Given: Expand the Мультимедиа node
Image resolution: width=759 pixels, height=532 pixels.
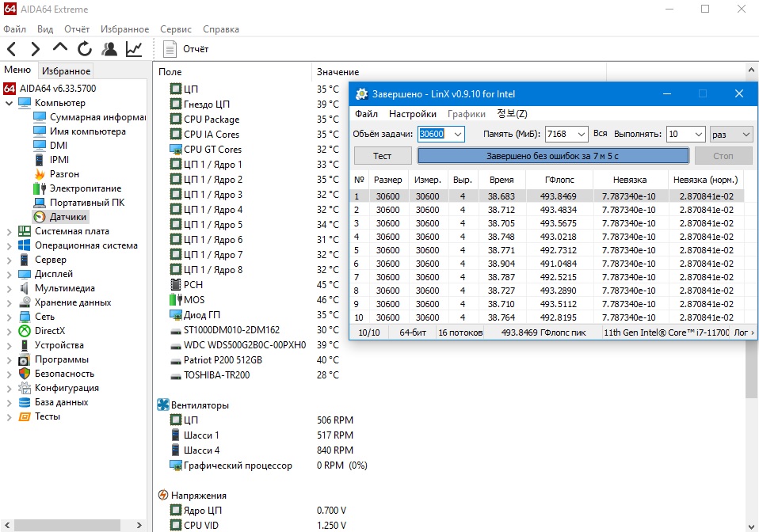Looking at the screenshot, I should 9,289.
